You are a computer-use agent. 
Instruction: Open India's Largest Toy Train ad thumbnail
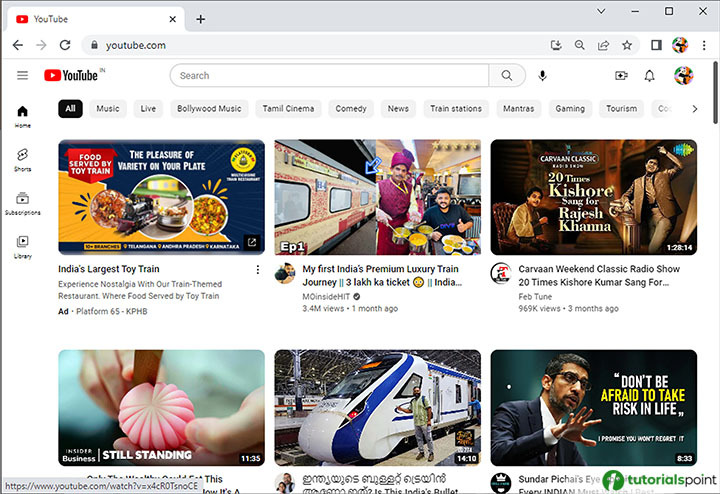point(162,197)
